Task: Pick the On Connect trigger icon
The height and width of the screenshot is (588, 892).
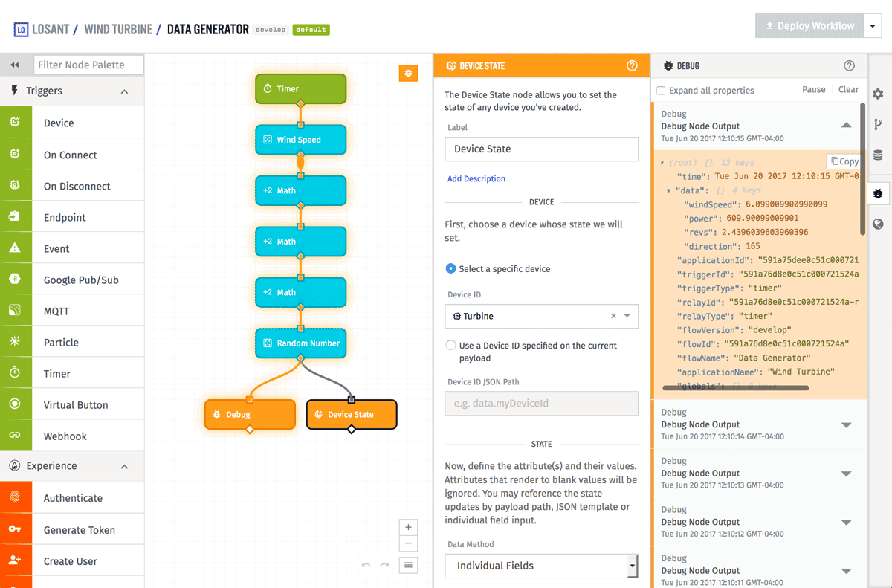Action: coord(16,155)
